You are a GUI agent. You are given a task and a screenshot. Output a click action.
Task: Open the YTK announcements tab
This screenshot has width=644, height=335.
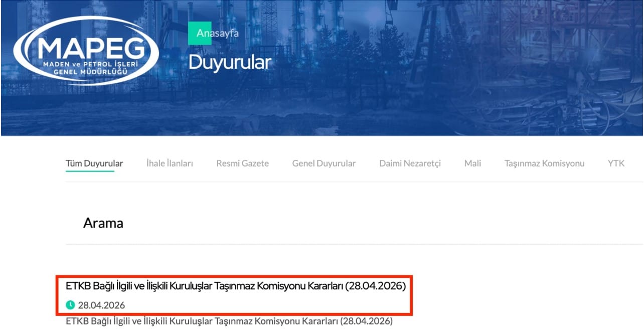616,163
